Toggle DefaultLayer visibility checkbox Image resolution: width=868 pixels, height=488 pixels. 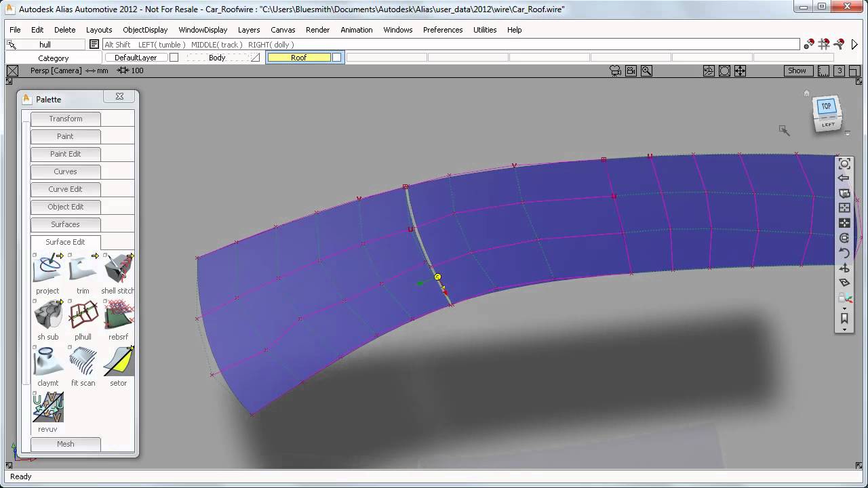tap(174, 58)
